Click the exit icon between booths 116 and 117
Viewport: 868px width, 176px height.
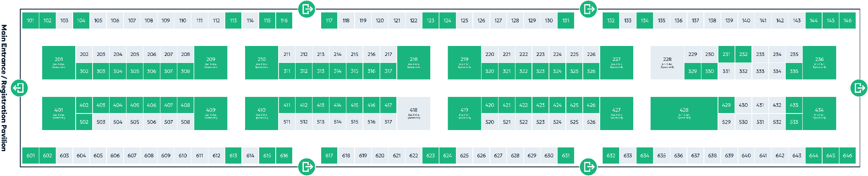pos(307,9)
